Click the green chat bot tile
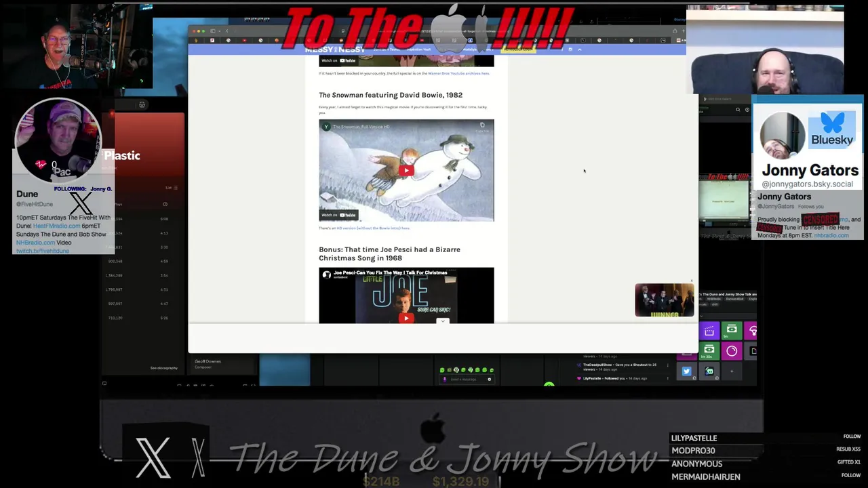The image size is (868, 488). [709, 371]
